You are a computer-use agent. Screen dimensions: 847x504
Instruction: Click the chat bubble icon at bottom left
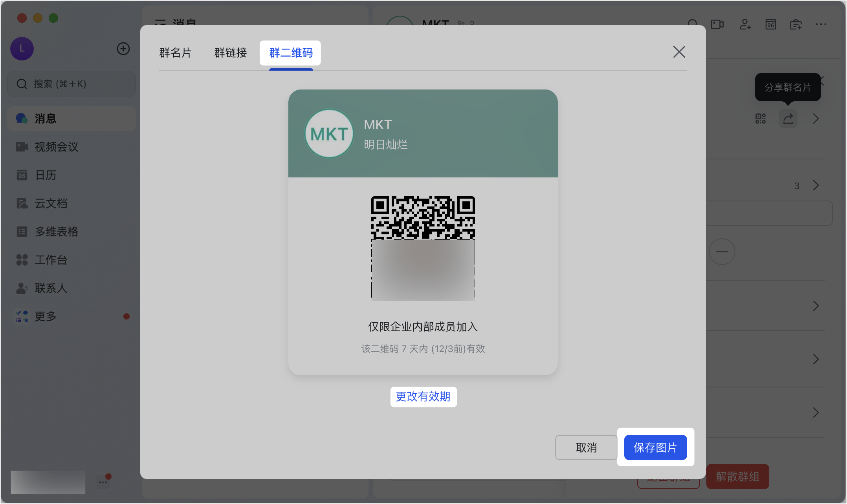(x=104, y=481)
